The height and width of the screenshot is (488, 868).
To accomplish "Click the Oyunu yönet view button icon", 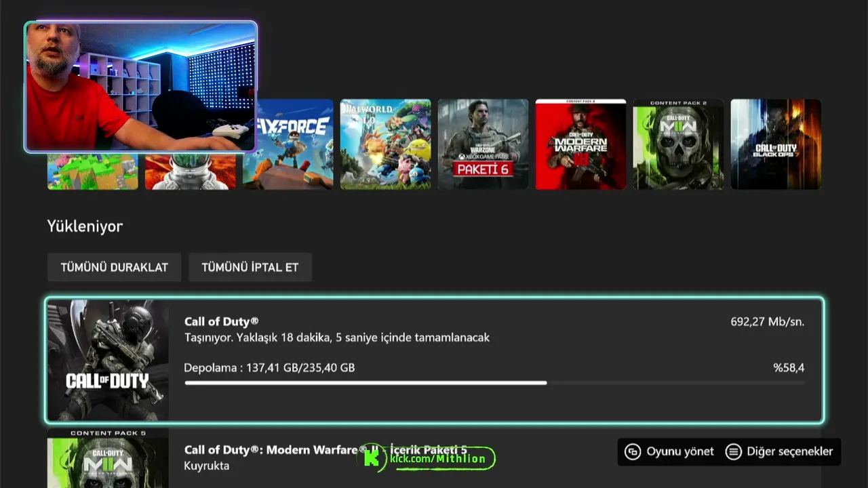I will click(633, 451).
